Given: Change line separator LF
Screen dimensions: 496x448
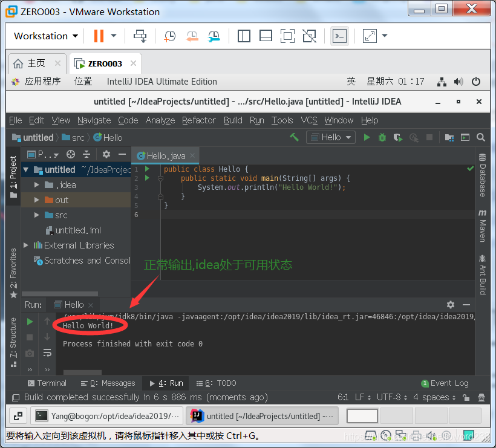Looking at the screenshot, I should [x=362, y=397].
